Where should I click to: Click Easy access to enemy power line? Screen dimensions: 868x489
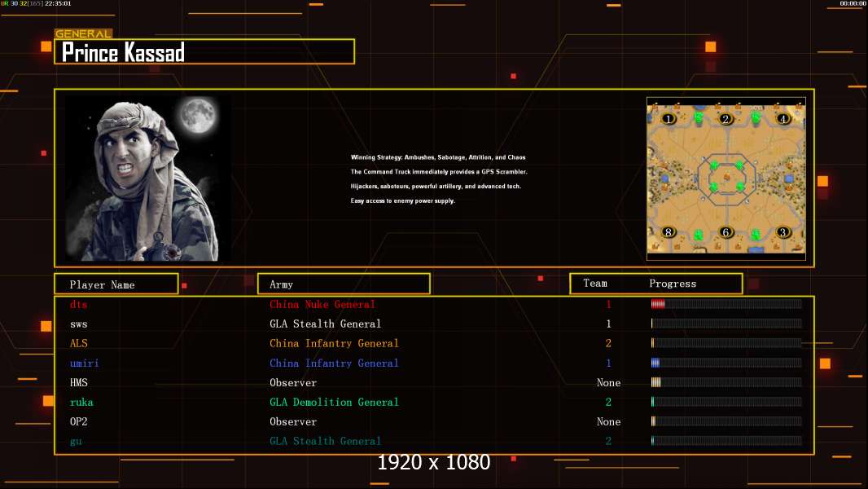402,200
